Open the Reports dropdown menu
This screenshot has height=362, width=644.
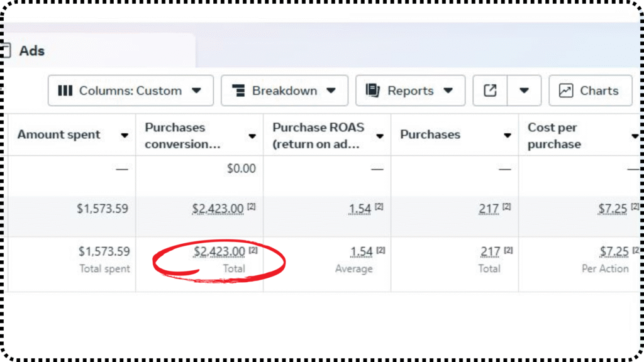coord(410,91)
